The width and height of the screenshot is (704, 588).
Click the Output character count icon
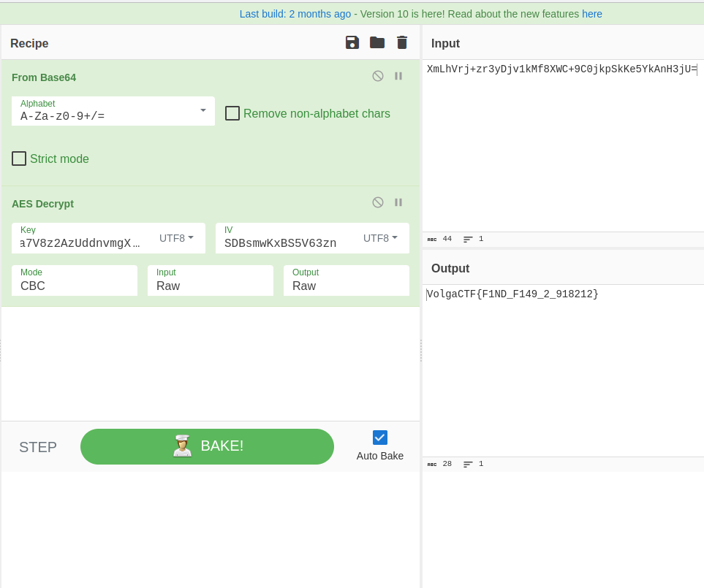coord(432,465)
